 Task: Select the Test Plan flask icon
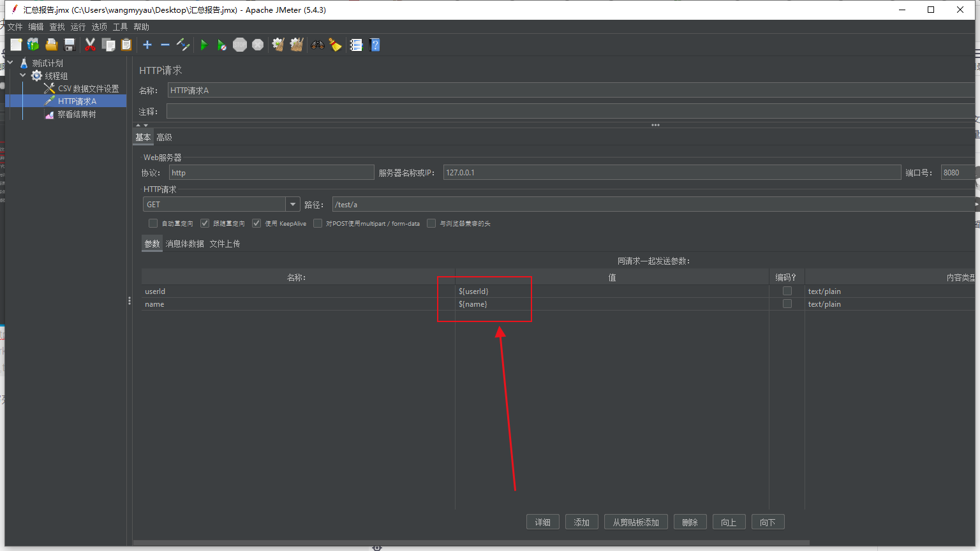tap(24, 63)
